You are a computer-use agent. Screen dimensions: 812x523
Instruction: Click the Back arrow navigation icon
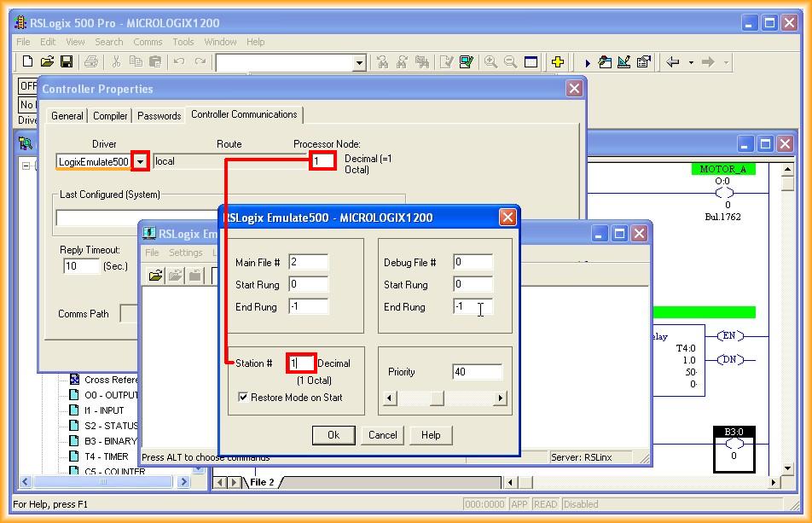673,61
